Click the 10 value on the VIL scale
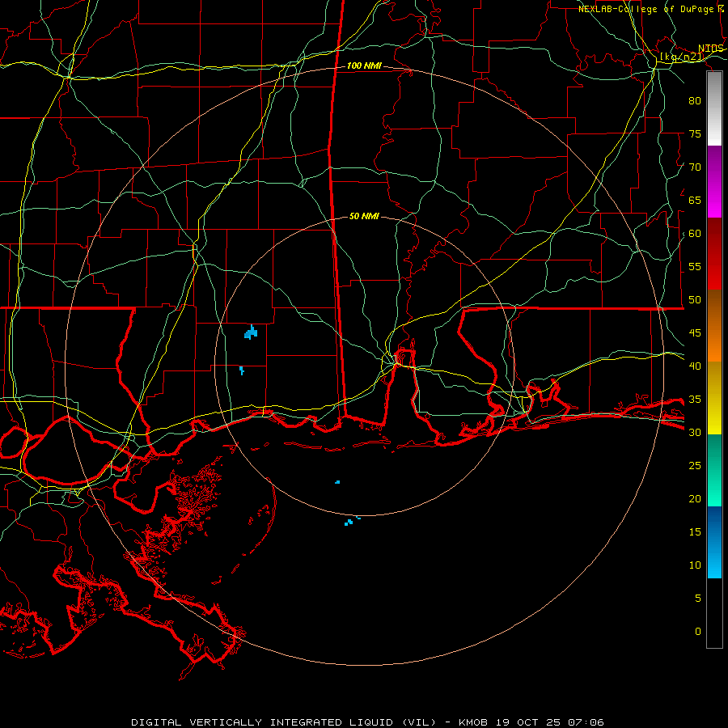Image resolution: width=728 pixels, height=728 pixels. (695, 565)
